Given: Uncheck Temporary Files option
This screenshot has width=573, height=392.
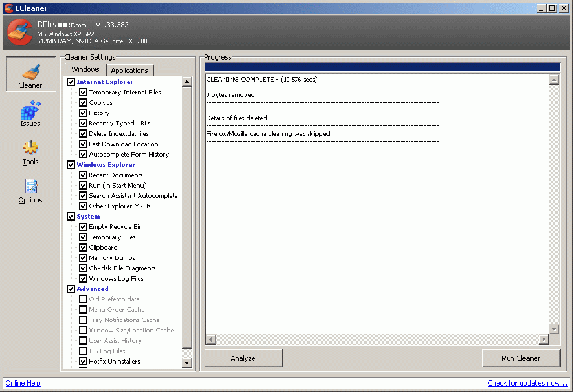Looking at the screenshot, I should tap(84, 237).
